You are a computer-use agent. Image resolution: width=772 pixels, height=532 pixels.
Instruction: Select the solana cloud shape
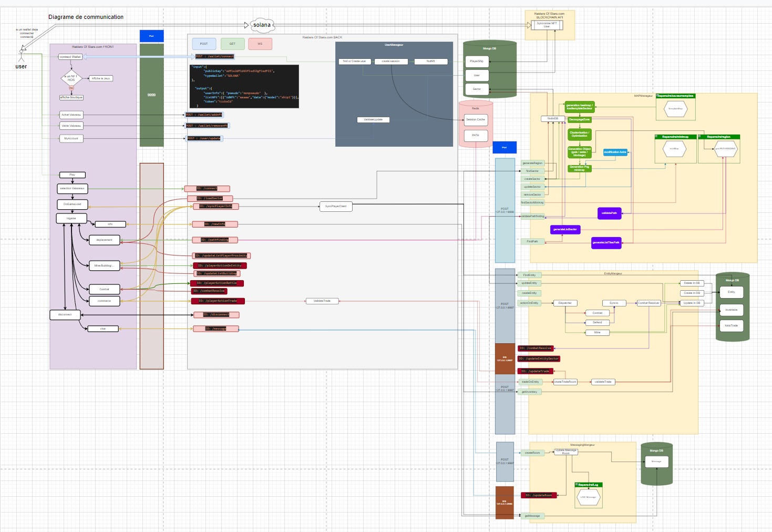(262, 25)
